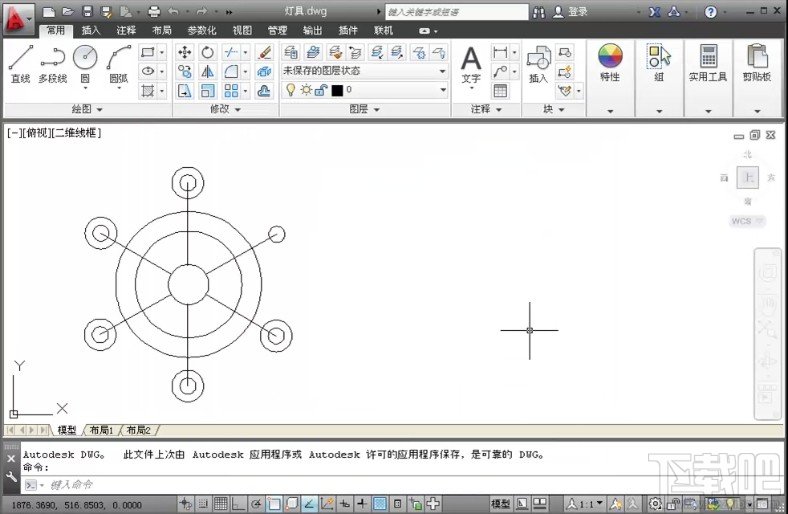The height and width of the screenshot is (514, 788).
Task: Switch to the Output (输出) ribbon tab
Action: click(x=312, y=31)
